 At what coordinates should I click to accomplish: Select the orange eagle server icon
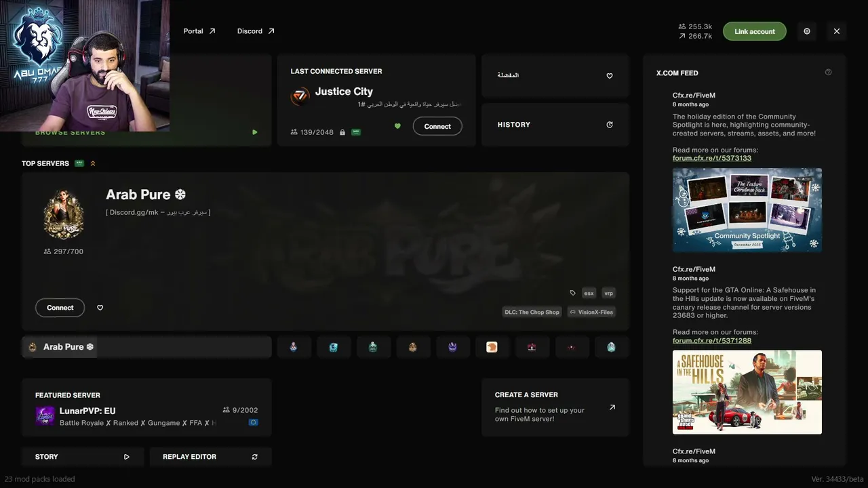point(492,347)
